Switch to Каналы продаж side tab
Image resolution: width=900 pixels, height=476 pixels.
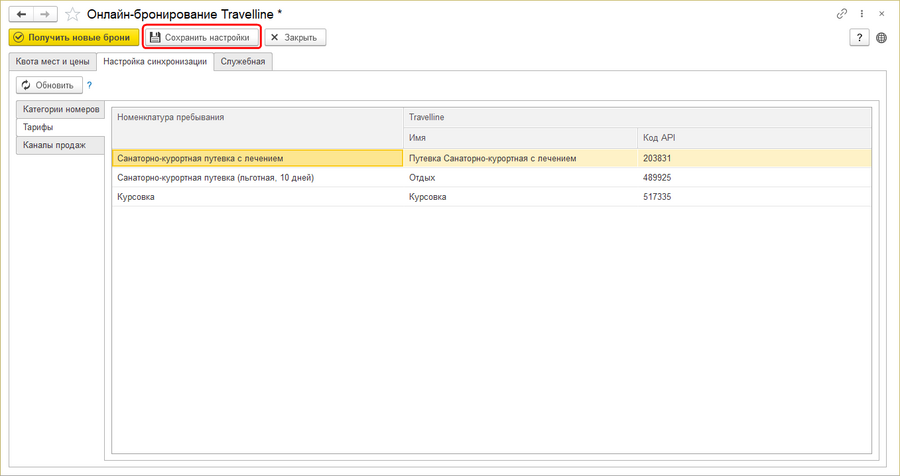click(x=55, y=145)
